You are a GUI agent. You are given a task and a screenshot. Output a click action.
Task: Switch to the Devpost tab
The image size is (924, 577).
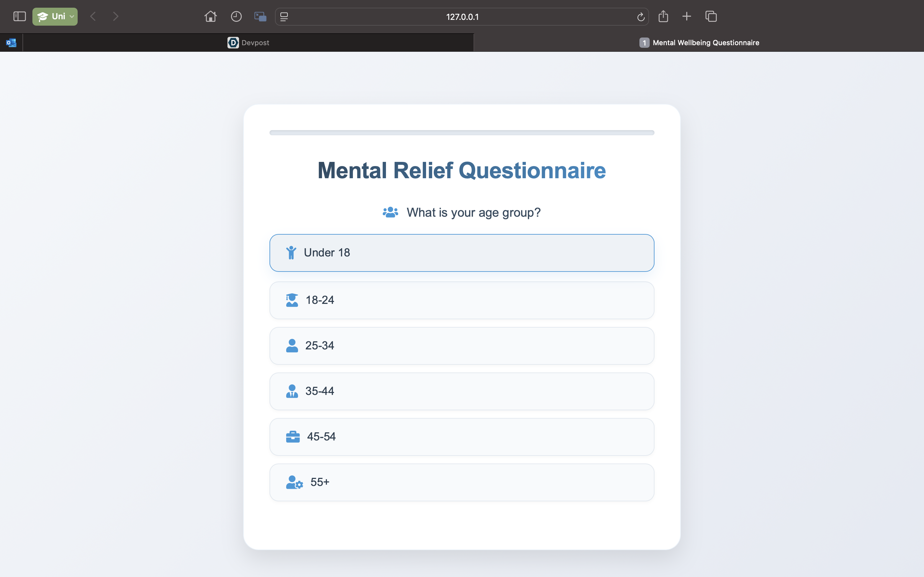click(248, 43)
